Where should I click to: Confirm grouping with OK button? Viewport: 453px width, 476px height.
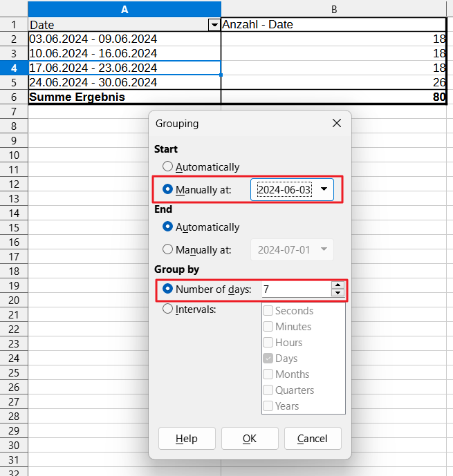pyautogui.click(x=250, y=439)
